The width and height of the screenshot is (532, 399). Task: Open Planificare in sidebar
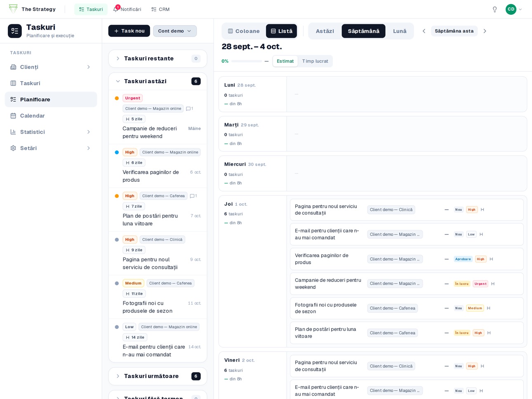(x=51, y=99)
